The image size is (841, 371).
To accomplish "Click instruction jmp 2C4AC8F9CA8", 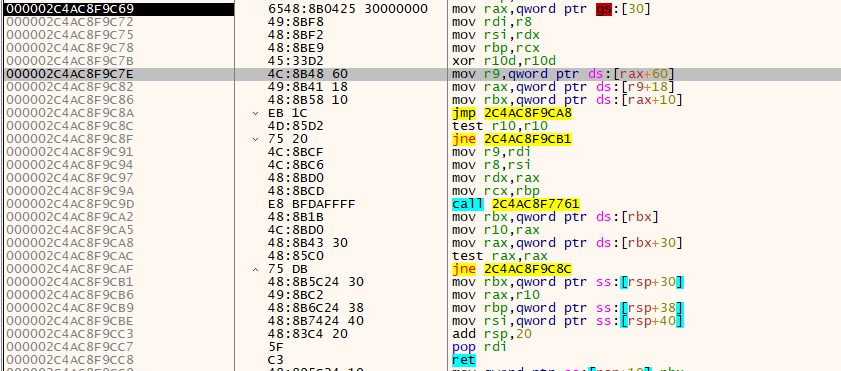I will 512,113.
